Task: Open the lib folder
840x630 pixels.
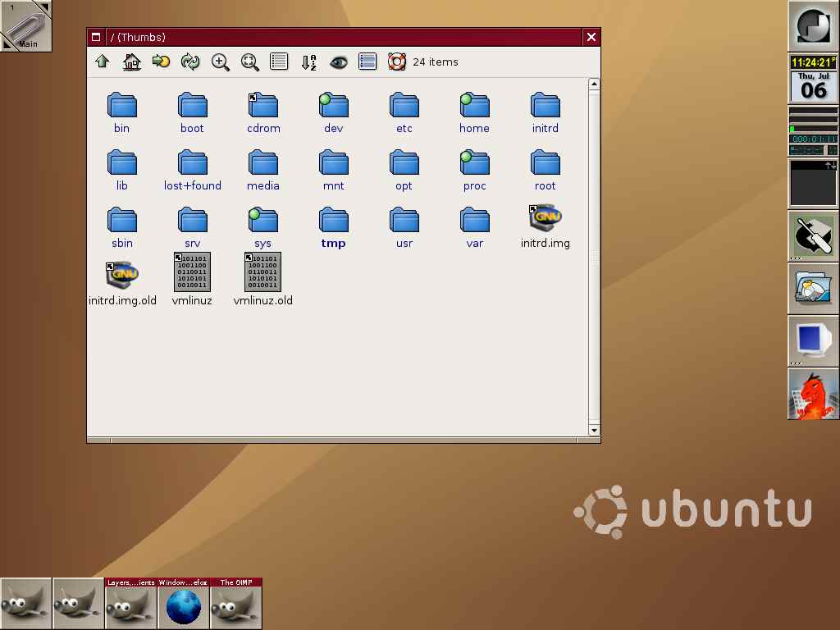Action: pos(121,171)
